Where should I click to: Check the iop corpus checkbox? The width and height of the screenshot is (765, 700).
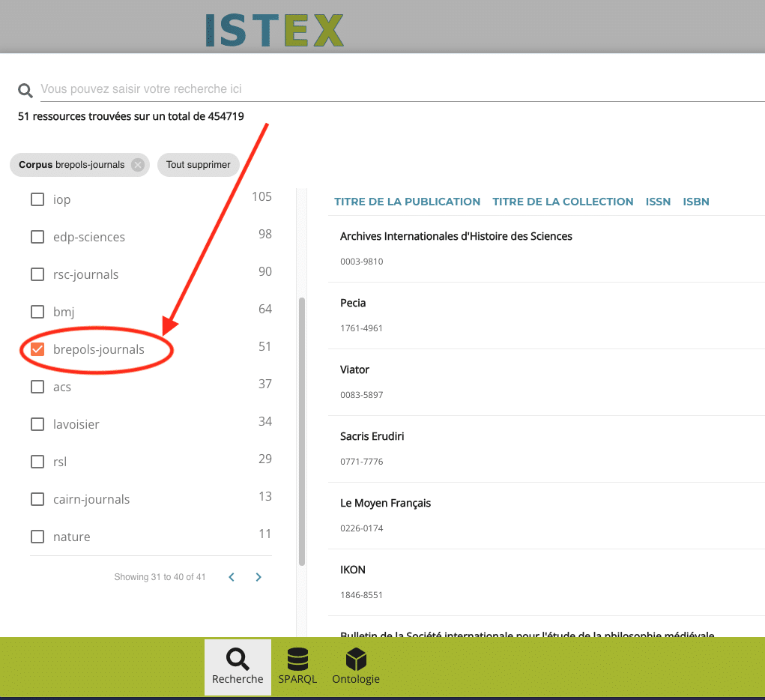[x=37, y=199]
